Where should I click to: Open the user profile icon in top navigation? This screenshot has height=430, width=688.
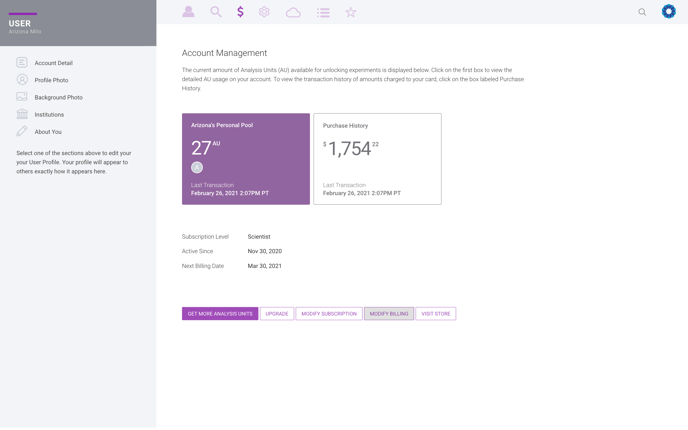(188, 12)
